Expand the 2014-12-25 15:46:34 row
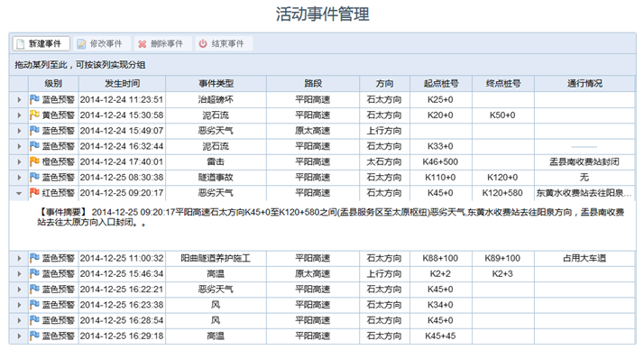Image resolution: width=644 pixels, height=350 pixels. point(19,274)
